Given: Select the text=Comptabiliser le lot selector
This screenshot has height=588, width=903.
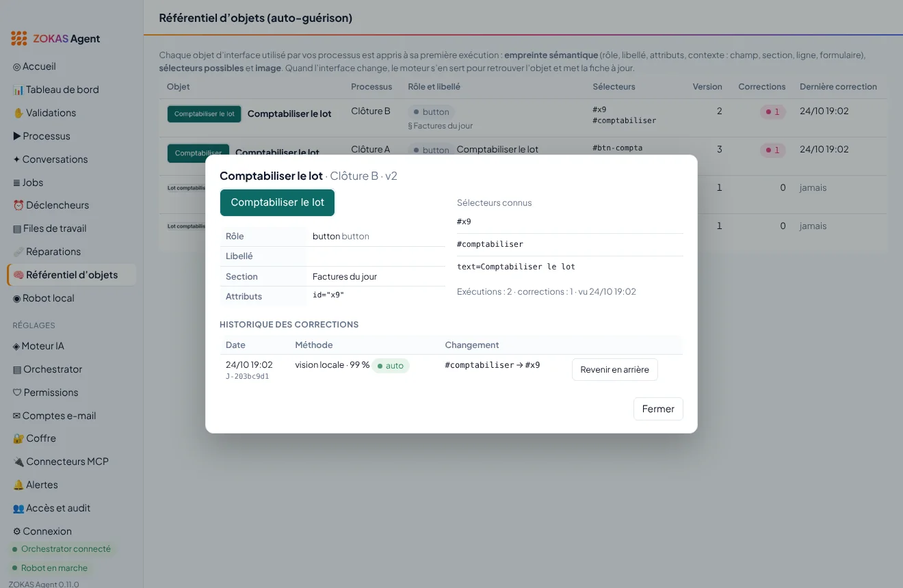Looking at the screenshot, I should [x=516, y=267].
